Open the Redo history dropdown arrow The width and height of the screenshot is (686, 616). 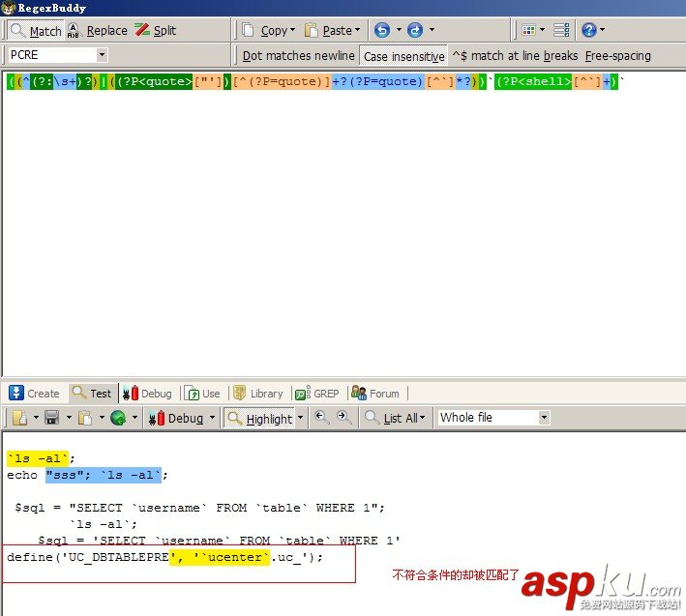[432, 30]
